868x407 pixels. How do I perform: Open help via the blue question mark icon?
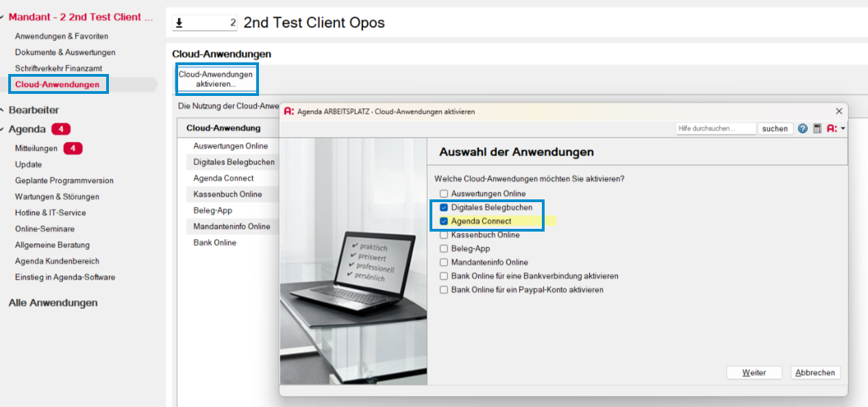803,128
